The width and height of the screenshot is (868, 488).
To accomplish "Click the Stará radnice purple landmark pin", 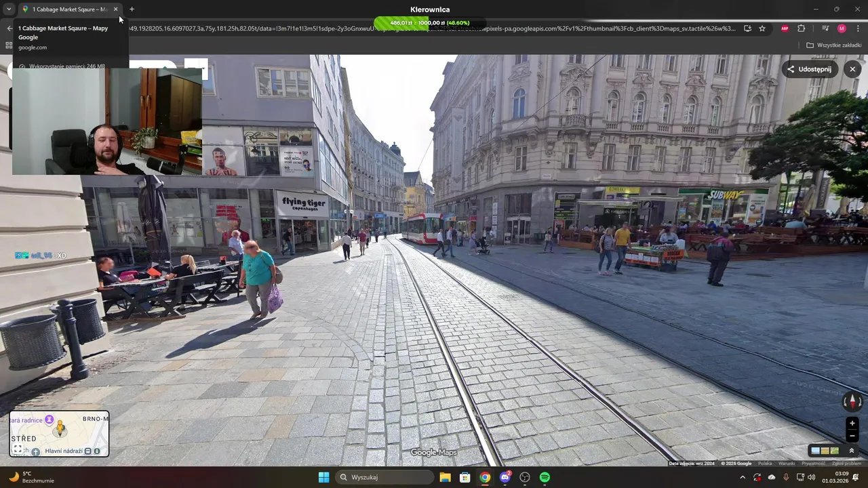I will pyautogui.click(x=49, y=420).
